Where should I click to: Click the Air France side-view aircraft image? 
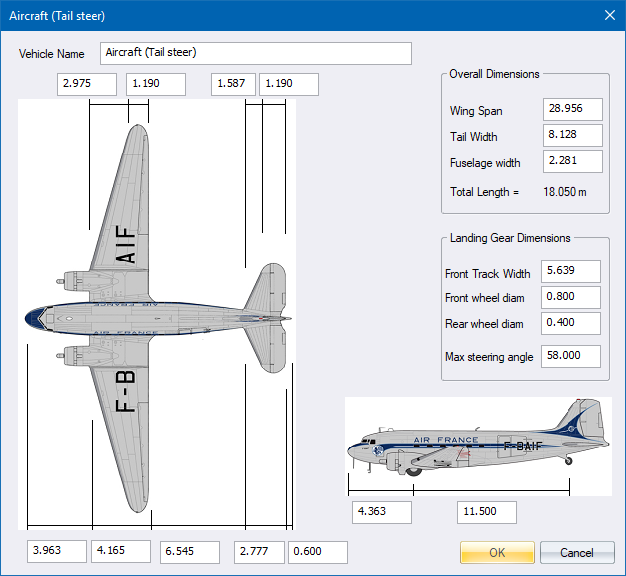(x=478, y=445)
